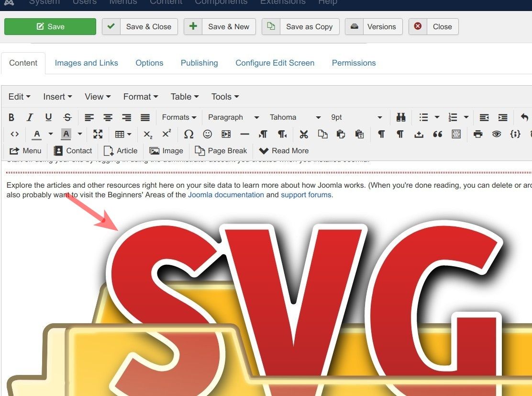Switch to Options tab
The height and width of the screenshot is (396, 532).
click(149, 63)
